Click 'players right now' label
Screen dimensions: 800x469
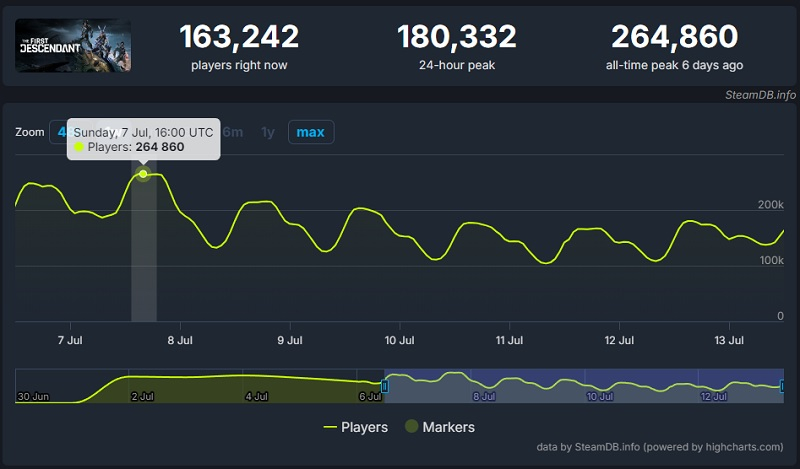tap(239, 65)
